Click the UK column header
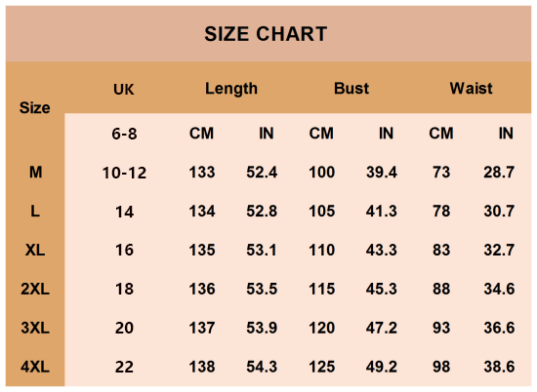 coord(124,90)
